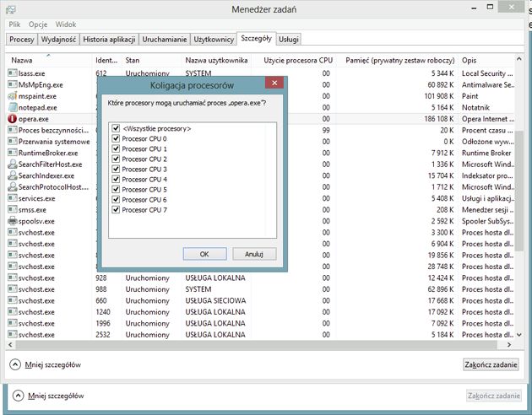The width and height of the screenshot is (532, 415).
Task: Switch to Historia aplikacji tab
Action: (109, 40)
